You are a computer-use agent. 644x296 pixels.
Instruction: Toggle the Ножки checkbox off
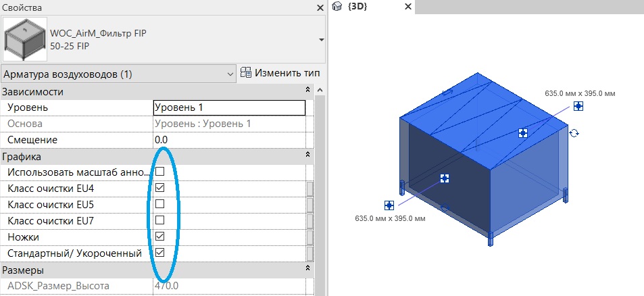pos(160,237)
